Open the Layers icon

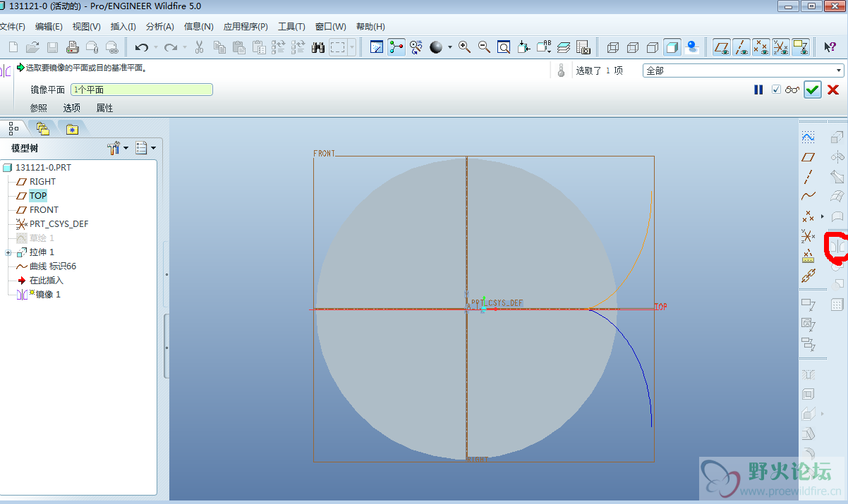[x=563, y=47]
